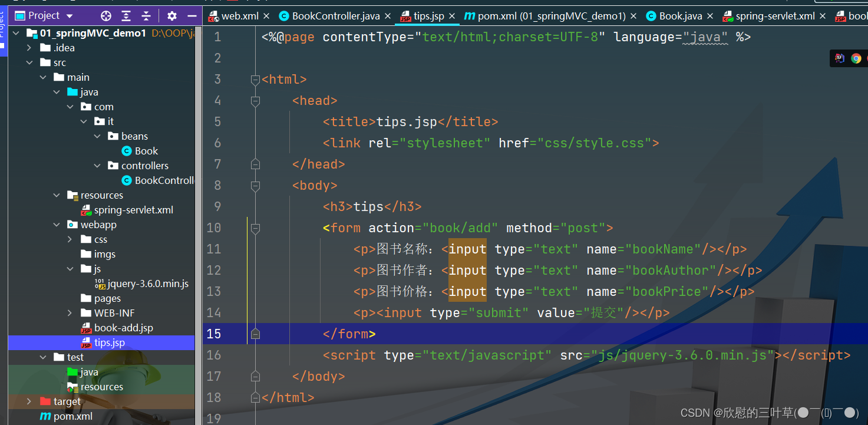The width and height of the screenshot is (868, 425).
Task: Close the web.xml editor tab
Action: [266, 17]
